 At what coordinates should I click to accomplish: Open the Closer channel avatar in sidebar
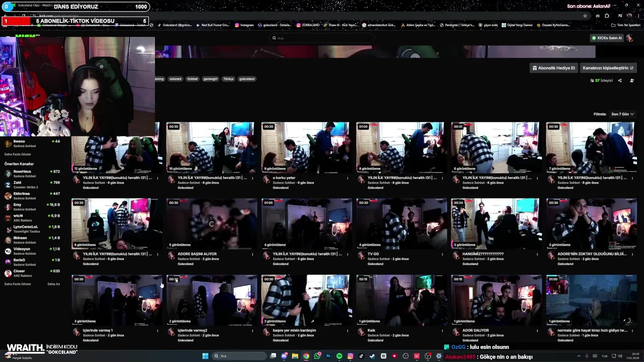(8, 273)
